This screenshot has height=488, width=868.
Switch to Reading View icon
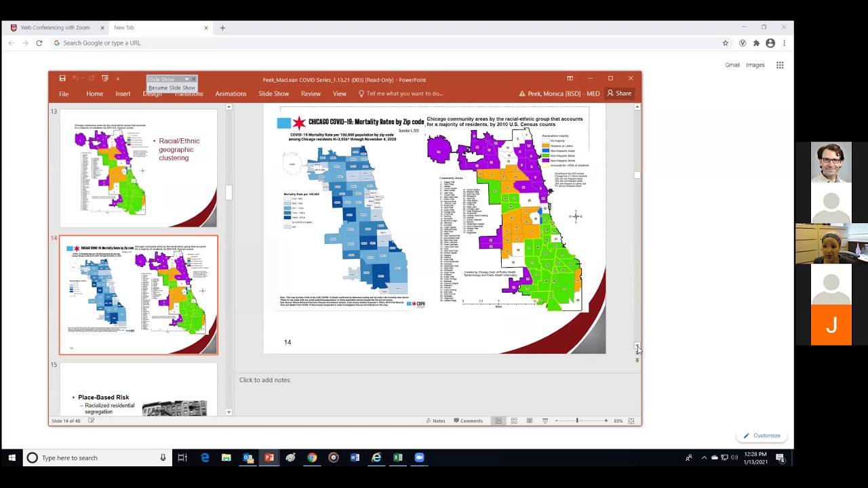coord(530,421)
